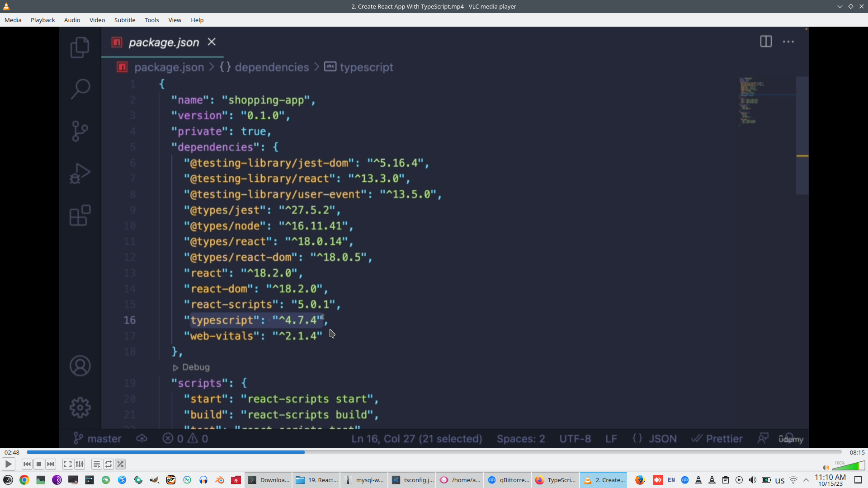The height and width of the screenshot is (488, 868).
Task: Click the remaining time label 08:15
Action: 857,452
